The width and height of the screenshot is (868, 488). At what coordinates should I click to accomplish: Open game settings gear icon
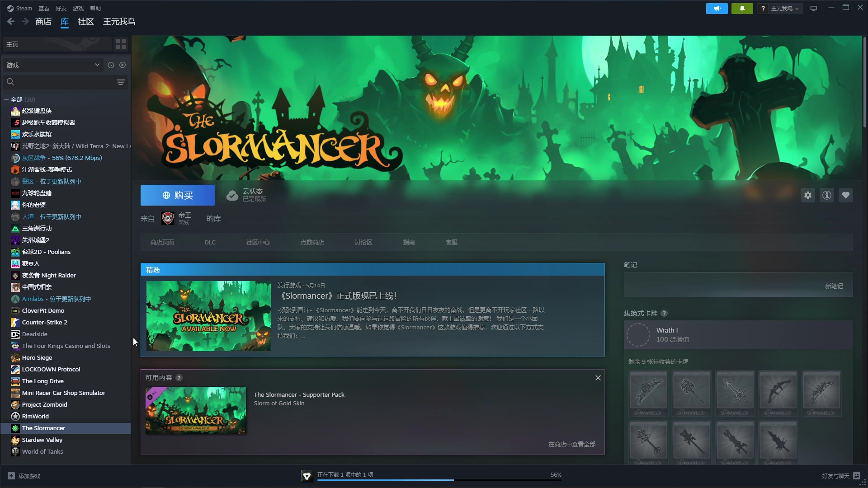808,195
